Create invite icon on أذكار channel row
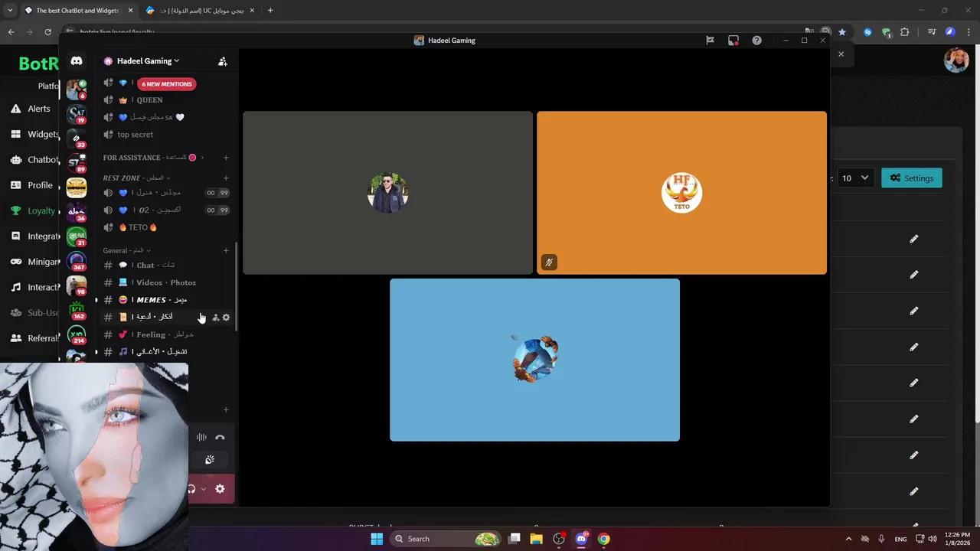Viewport: 980px width, 551px height. [215, 317]
